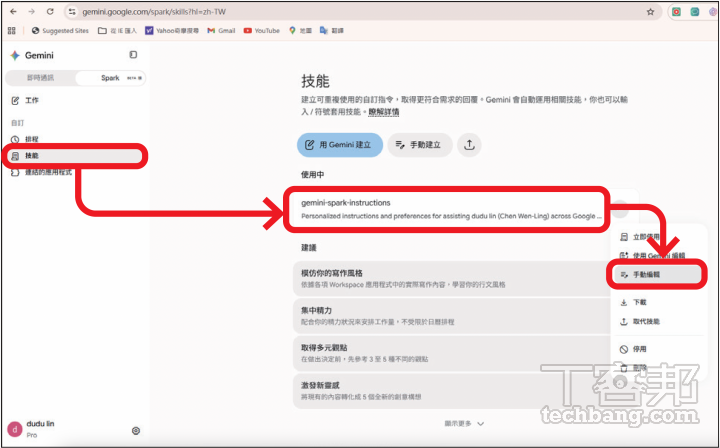Open the Gmail bookmark

click(x=221, y=30)
